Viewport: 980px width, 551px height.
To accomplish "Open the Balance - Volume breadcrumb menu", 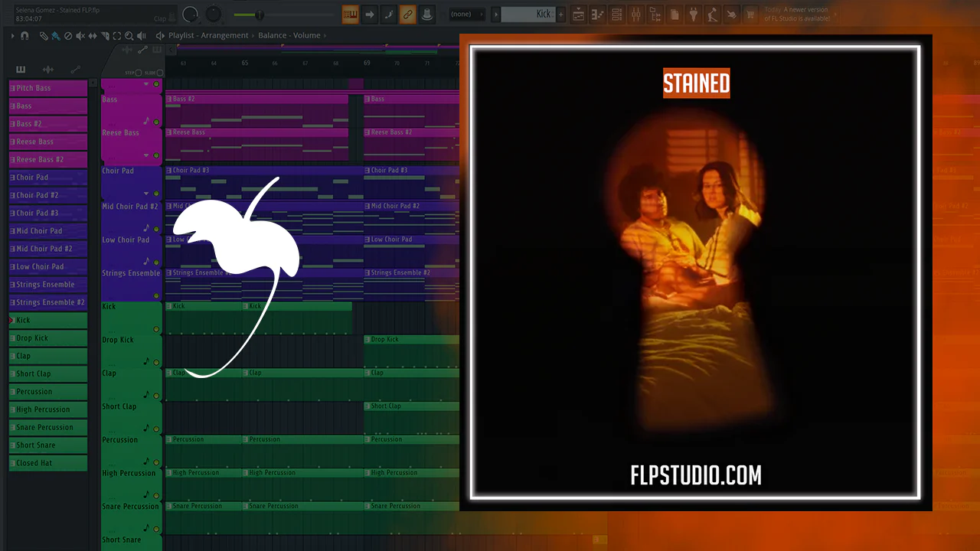I will (x=290, y=35).
